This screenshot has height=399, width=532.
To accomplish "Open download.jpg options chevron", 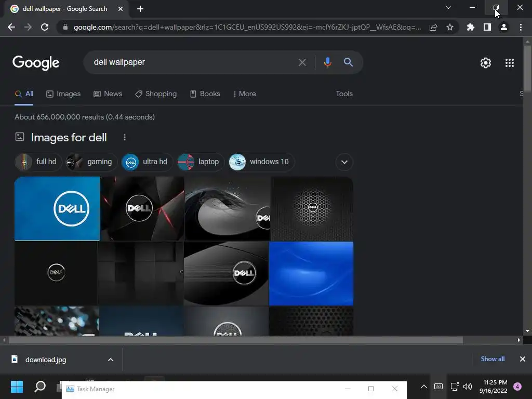I will [111, 360].
